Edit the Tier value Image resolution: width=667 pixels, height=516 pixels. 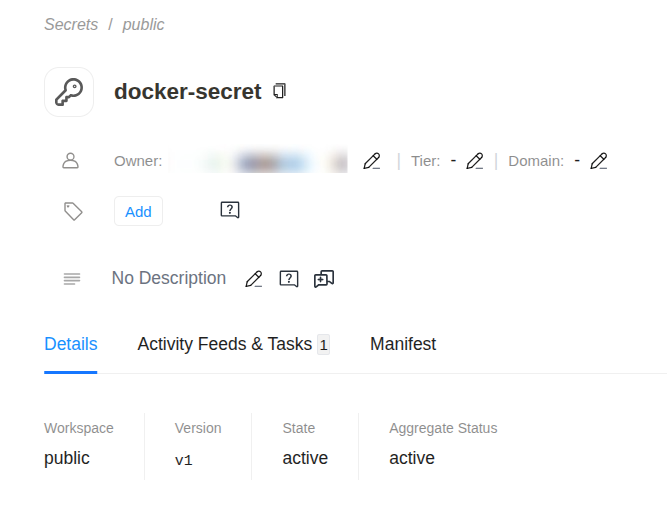point(475,161)
